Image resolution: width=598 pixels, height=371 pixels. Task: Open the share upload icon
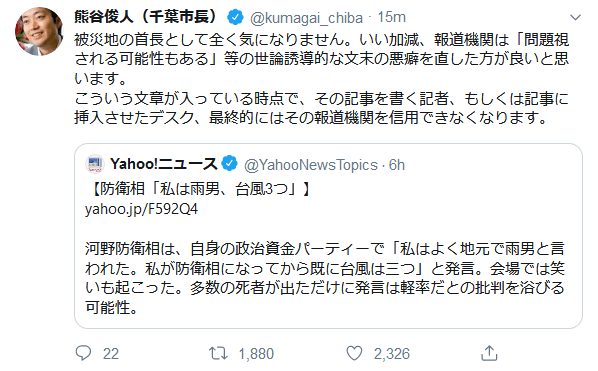pos(489,353)
